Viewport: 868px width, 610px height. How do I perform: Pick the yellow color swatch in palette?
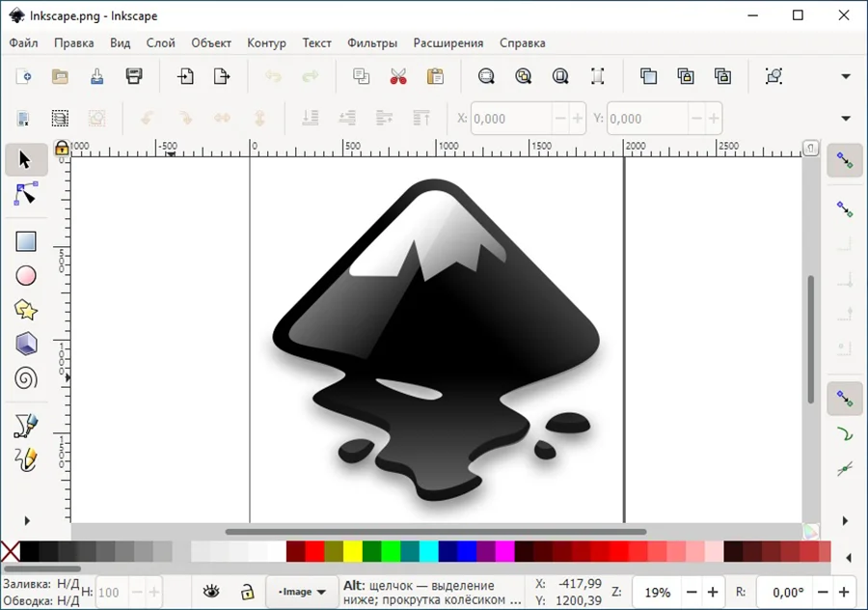point(353,551)
